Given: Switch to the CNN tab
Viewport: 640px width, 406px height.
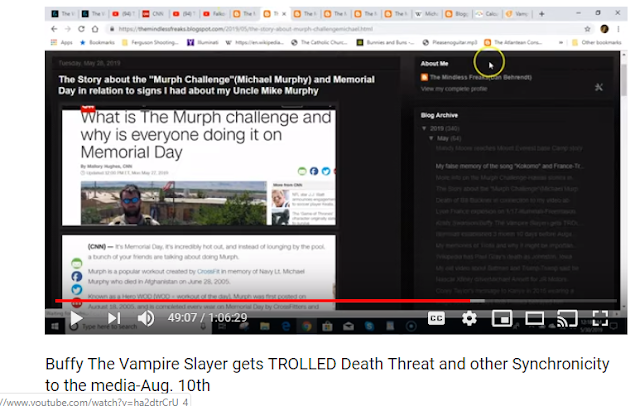Looking at the screenshot, I should click(153, 14).
